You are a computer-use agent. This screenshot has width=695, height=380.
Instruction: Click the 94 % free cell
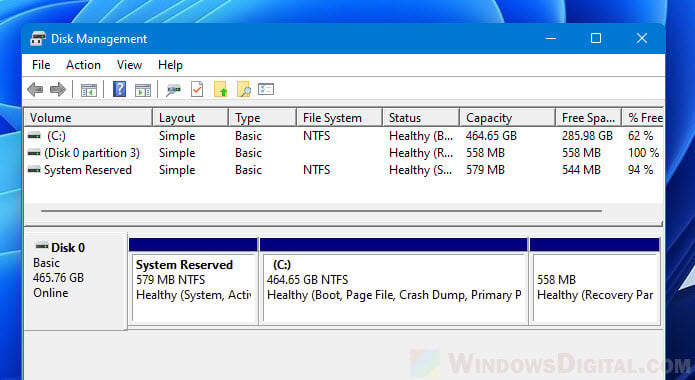tap(640, 170)
